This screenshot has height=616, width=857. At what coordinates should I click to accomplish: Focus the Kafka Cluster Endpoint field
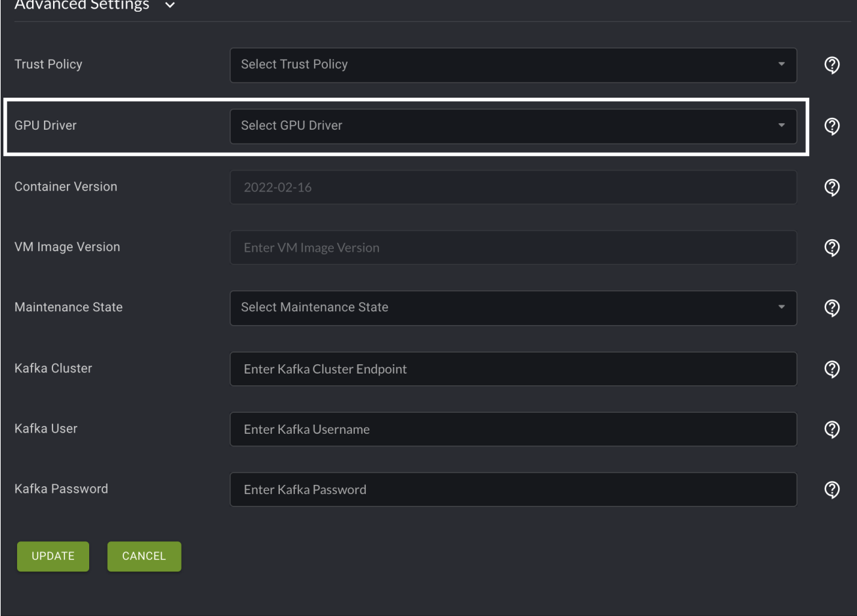(513, 369)
